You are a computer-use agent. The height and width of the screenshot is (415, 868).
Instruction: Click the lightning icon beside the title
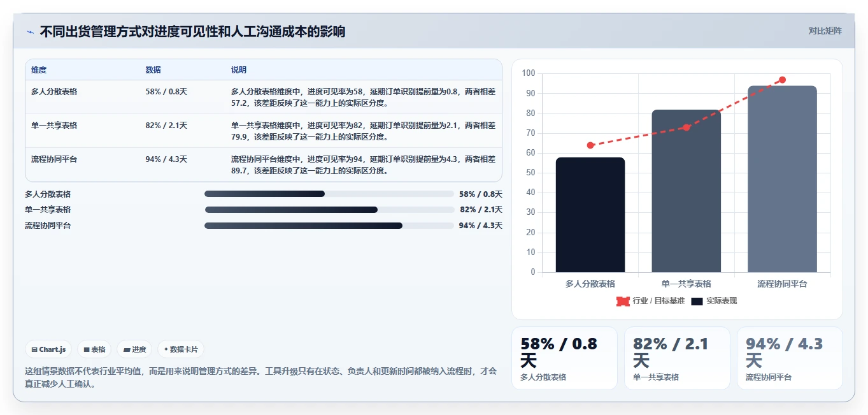31,31
